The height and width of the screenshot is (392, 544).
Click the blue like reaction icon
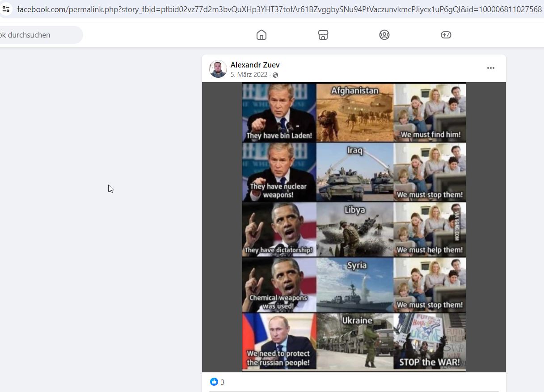tap(214, 382)
